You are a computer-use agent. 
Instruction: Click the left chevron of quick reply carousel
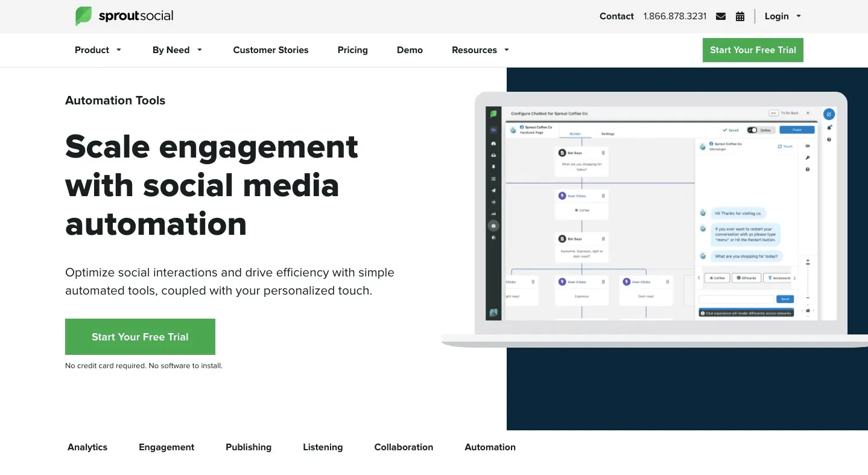(x=699, y=278)
